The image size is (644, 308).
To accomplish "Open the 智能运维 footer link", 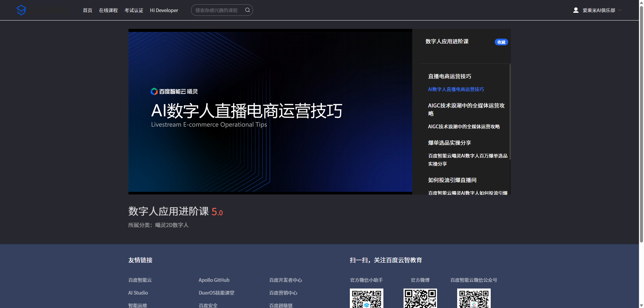I will click(x=138, y=305).
